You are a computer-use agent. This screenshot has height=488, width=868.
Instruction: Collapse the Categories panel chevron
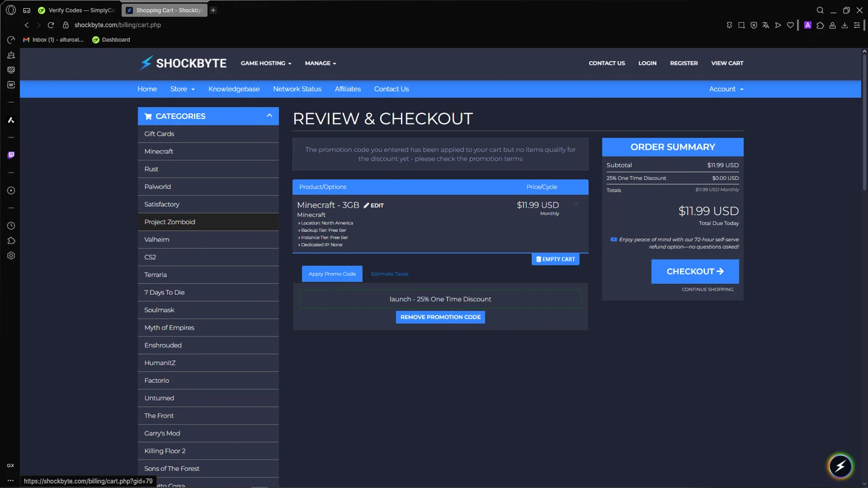[269, 116]
